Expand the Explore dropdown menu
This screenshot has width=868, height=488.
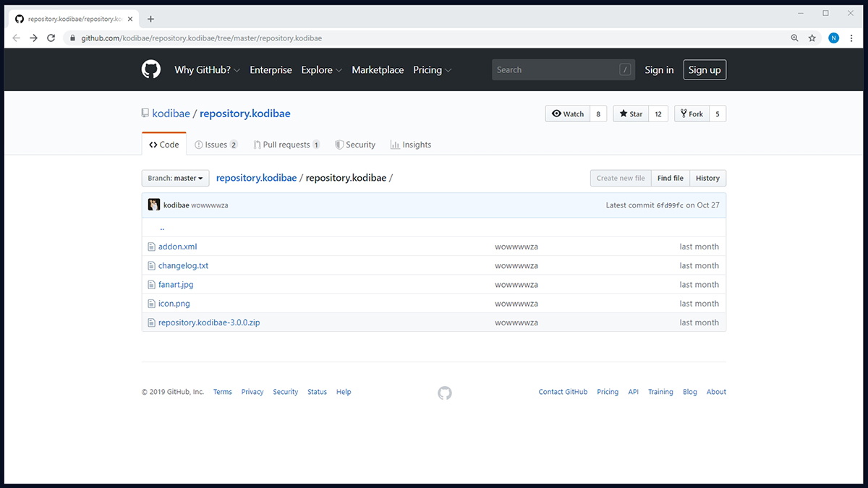321,70
